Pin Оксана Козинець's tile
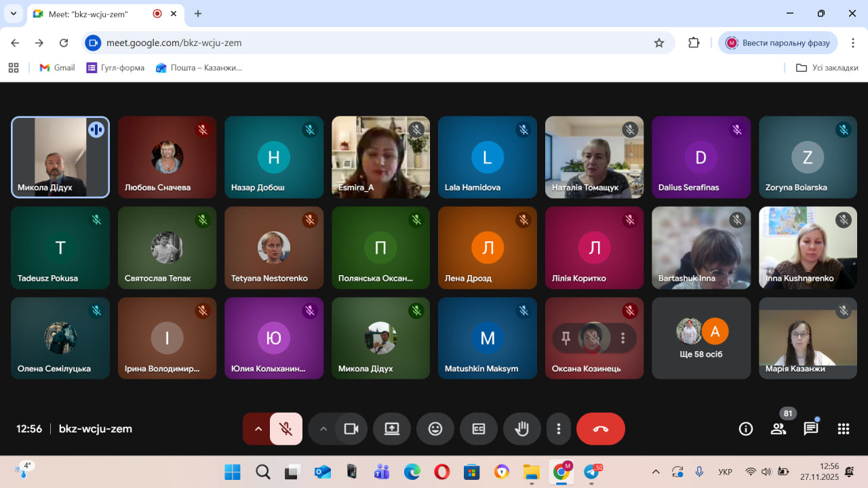Viewport: 868px width, 488px height. [566, 338]
